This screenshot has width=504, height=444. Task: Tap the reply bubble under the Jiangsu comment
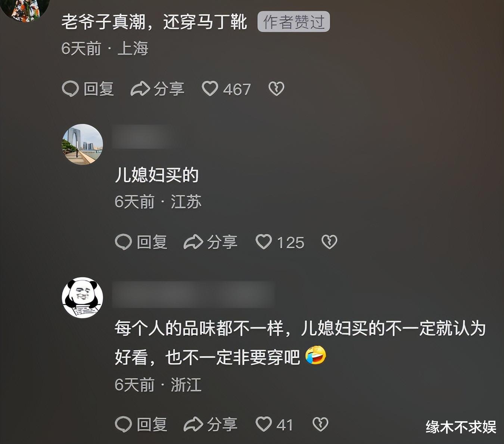tap(124, 242)
